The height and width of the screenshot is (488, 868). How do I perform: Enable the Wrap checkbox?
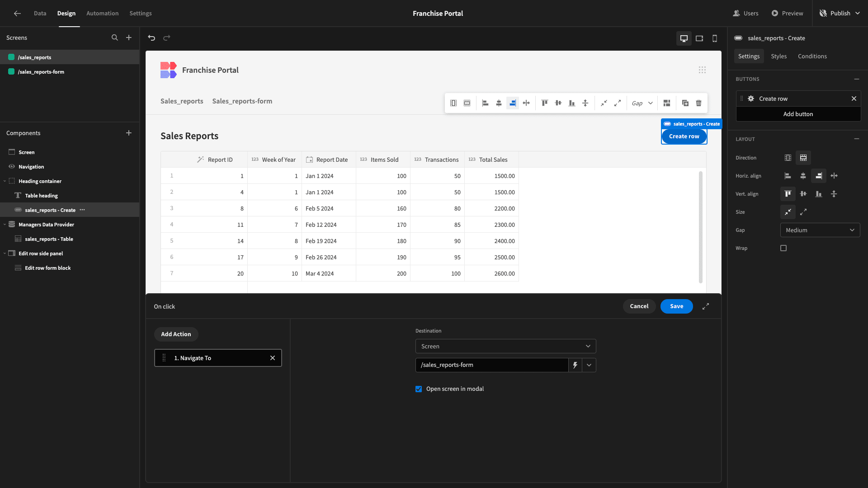[783, 248]
